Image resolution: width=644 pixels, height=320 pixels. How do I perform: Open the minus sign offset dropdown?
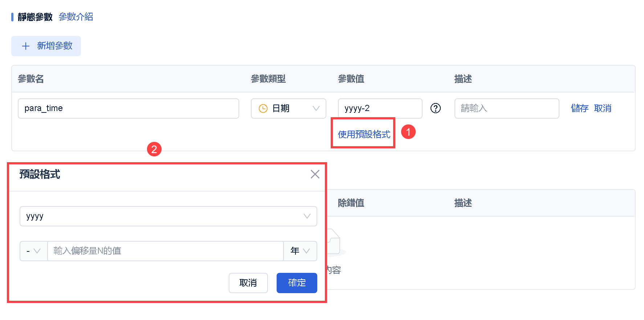tap(33, 251)
